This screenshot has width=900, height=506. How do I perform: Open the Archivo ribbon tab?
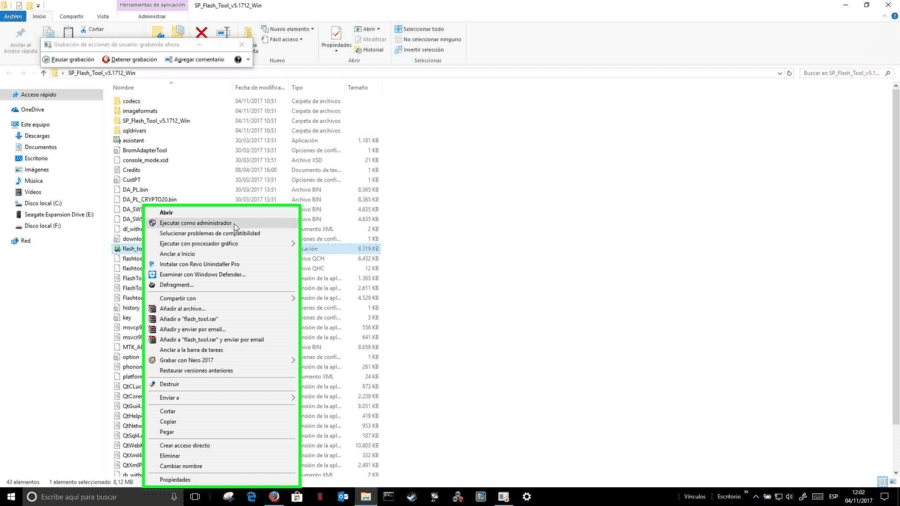tap(13, 17)
